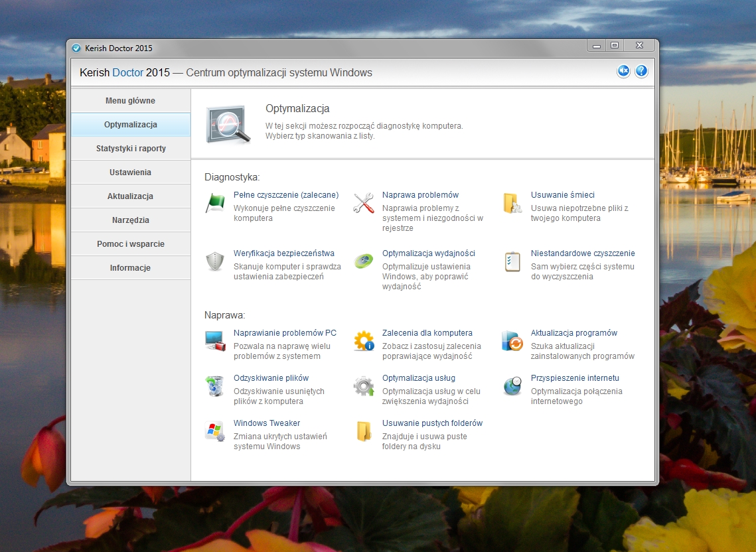The width and height of the screenshot is (756, 552).
Task: Click the grey gear services optimization icon
Action: pos(364,386)
